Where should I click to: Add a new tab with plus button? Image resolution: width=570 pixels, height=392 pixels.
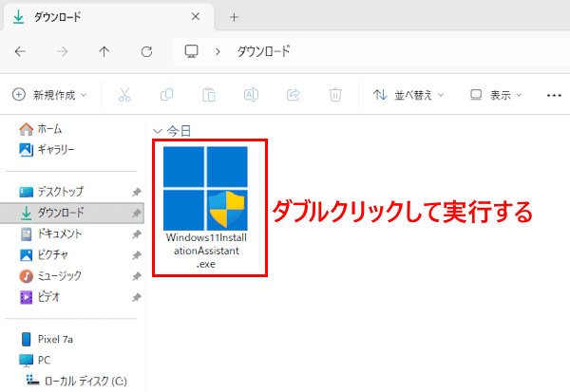[234, 17]
